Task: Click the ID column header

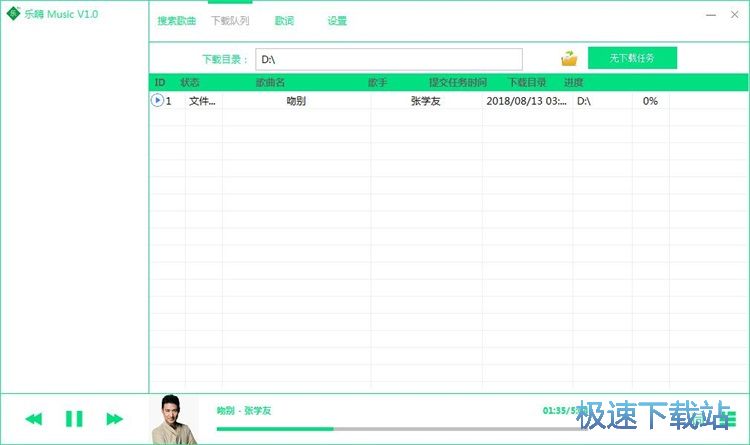Action: tap(160, 82)
